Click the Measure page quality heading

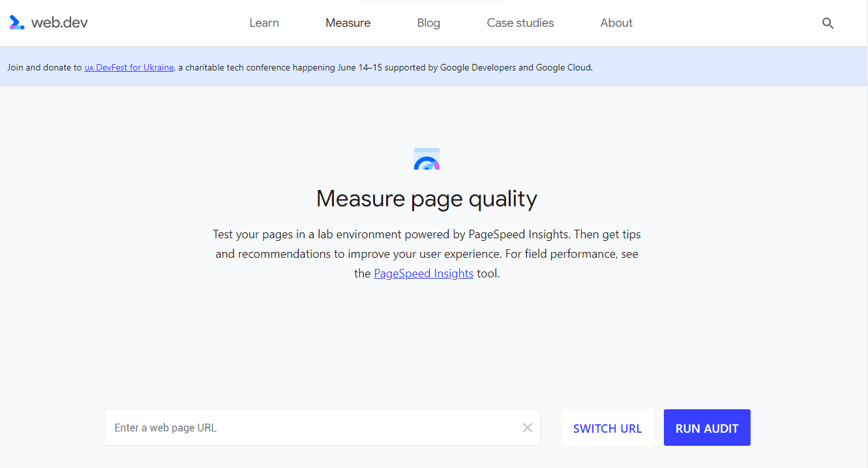coord(426,198)
